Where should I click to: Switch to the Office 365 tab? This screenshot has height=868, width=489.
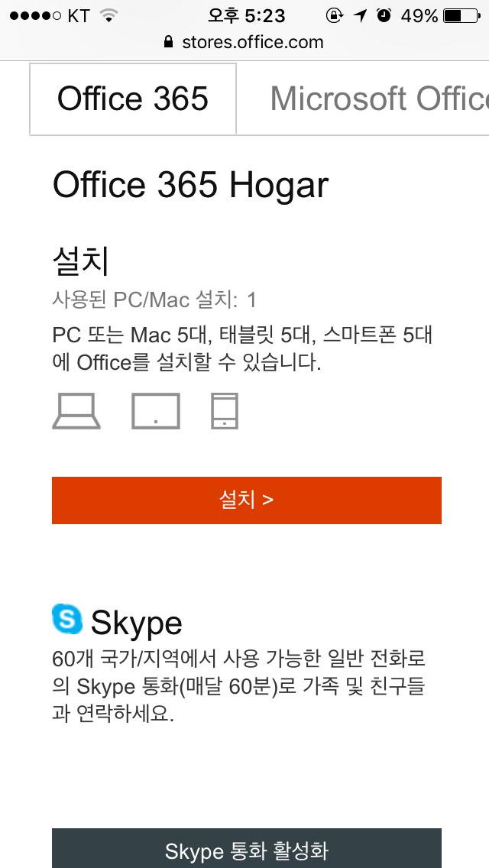[x=133, y=99]
